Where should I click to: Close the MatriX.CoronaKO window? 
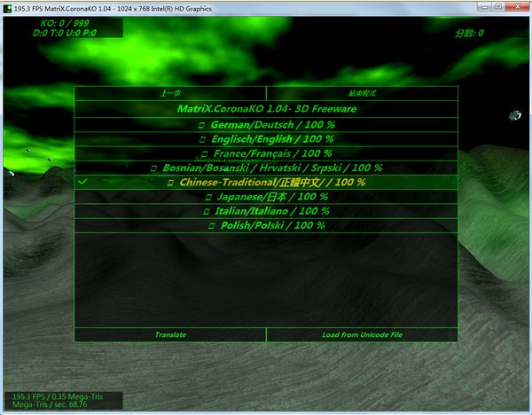tap(517, 6)
